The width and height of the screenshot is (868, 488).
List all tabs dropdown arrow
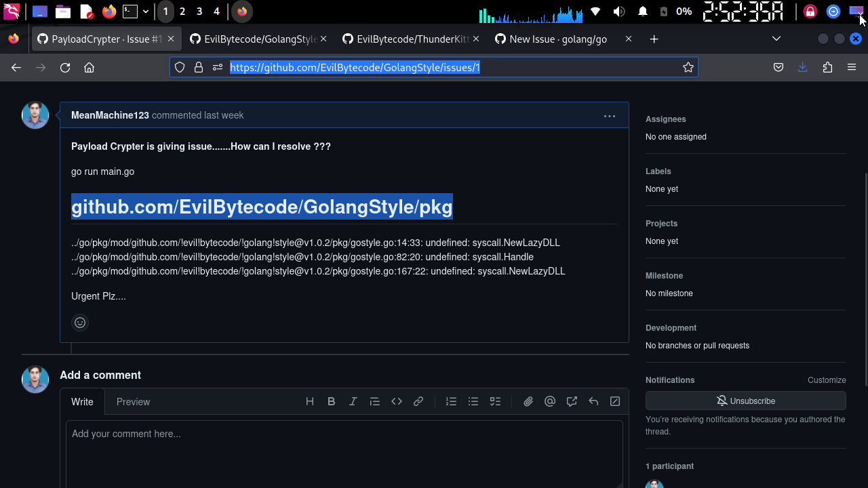[x=776, y=39]
